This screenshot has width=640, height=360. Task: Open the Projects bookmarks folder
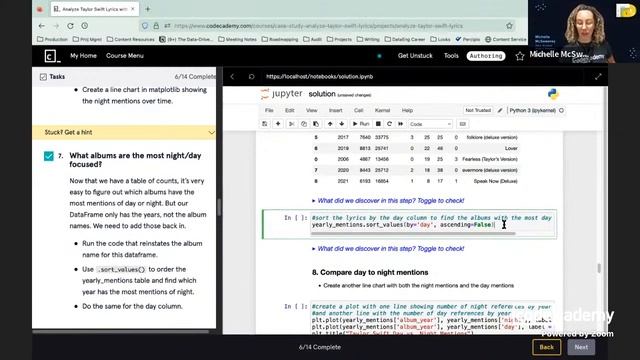339,39
